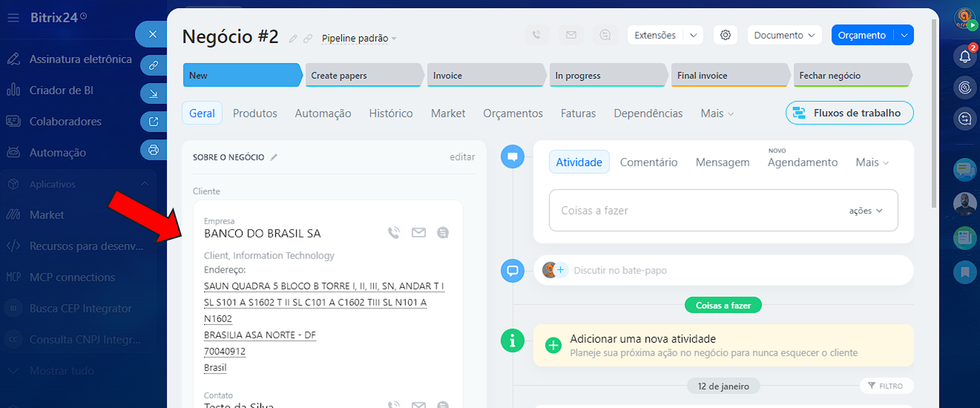Image resolution: width=980 pixels, height=408 pixels.
Task: Expand the Extensões dropdown arrow
Action: coord(693,35)
